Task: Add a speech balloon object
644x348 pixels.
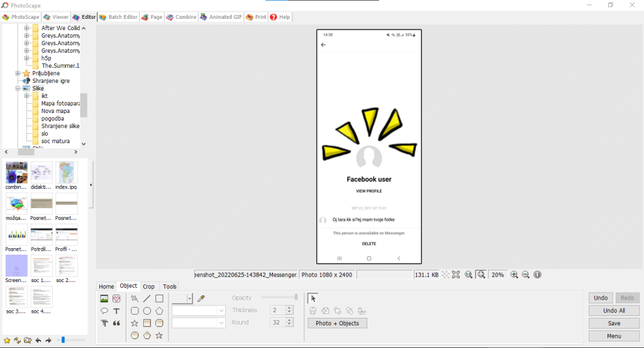Action: point(104,311)
